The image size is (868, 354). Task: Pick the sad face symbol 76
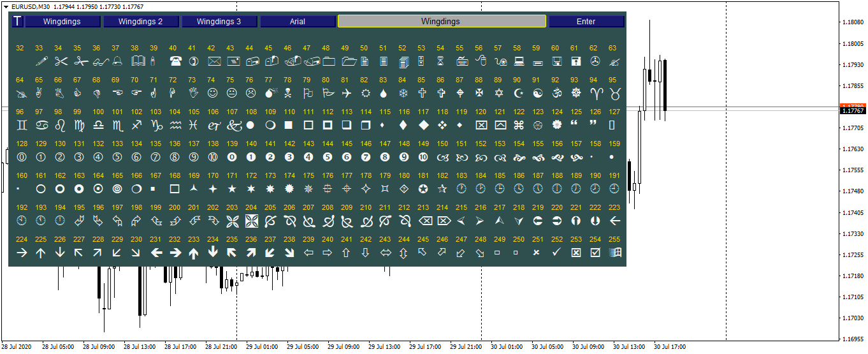pyautogui.click(x=251, y=93)
